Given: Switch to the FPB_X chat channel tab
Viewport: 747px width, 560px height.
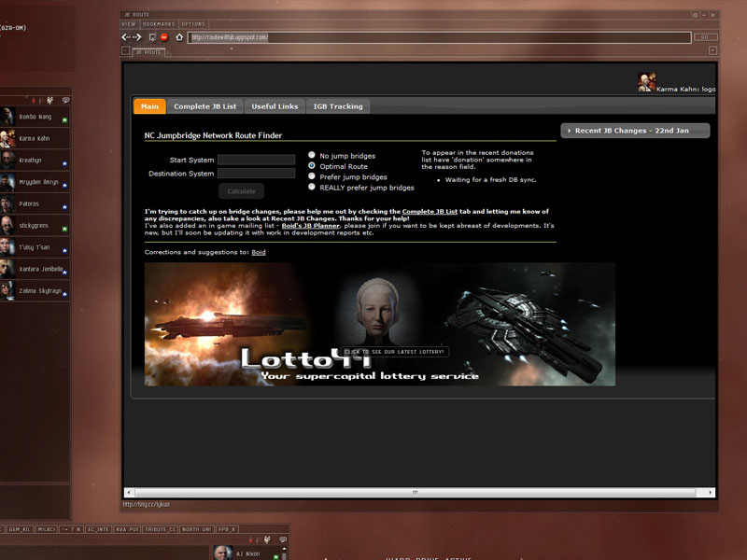Looking at the screenshot, I should point(227,529).
